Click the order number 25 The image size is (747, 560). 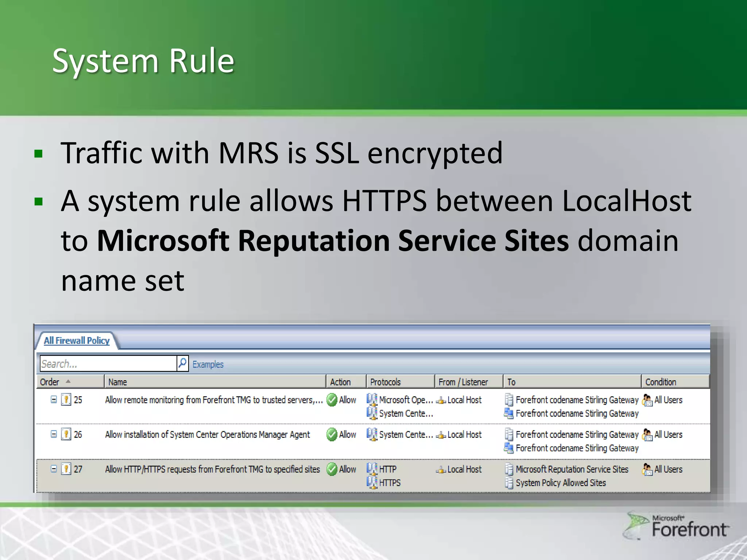(x=78, y=400)
